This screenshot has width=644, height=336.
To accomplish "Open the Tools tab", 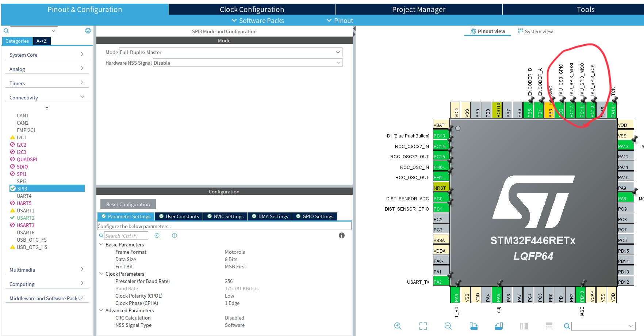I will click(x=586, y=10).
